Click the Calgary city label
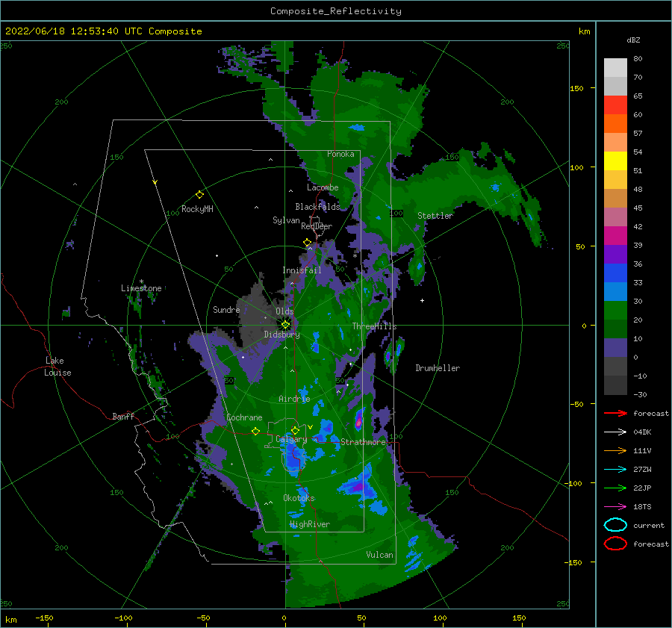This screenshot has width=672, height=628. (x=291, y=439)
